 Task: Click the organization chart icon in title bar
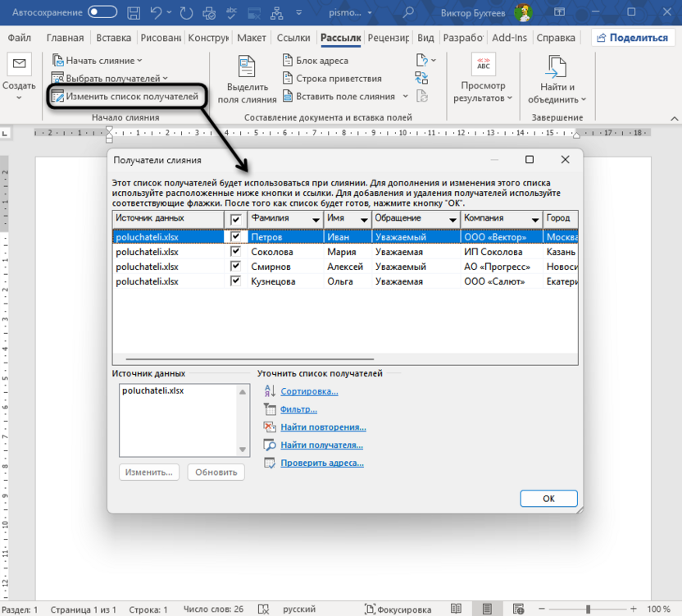pyautogui.click(x=276, y=13)
